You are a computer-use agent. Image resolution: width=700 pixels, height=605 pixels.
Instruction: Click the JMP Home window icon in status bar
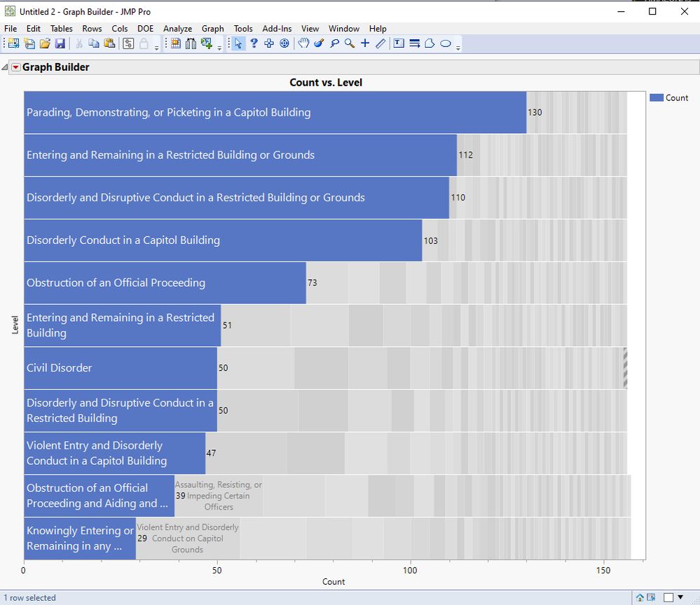[640, 597]
